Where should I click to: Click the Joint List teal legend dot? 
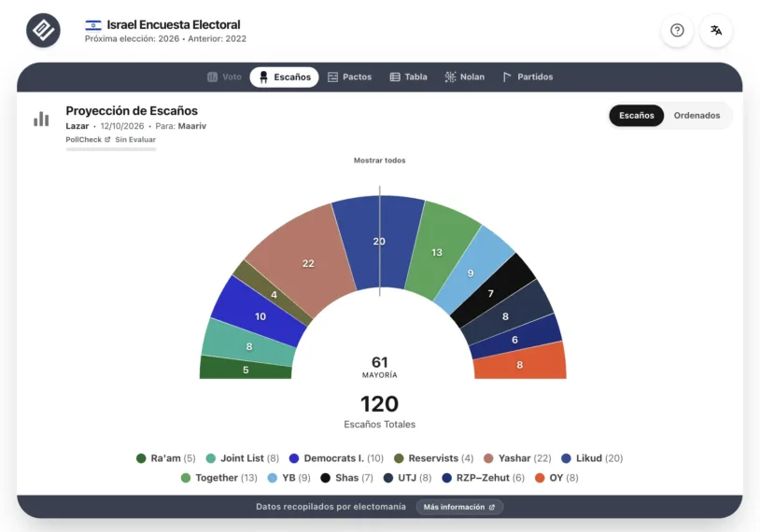(x=211, y=458)
